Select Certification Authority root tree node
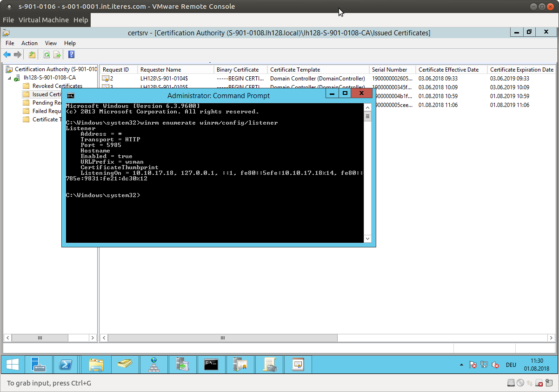559x392 pixels. click(x=56, y=69)
